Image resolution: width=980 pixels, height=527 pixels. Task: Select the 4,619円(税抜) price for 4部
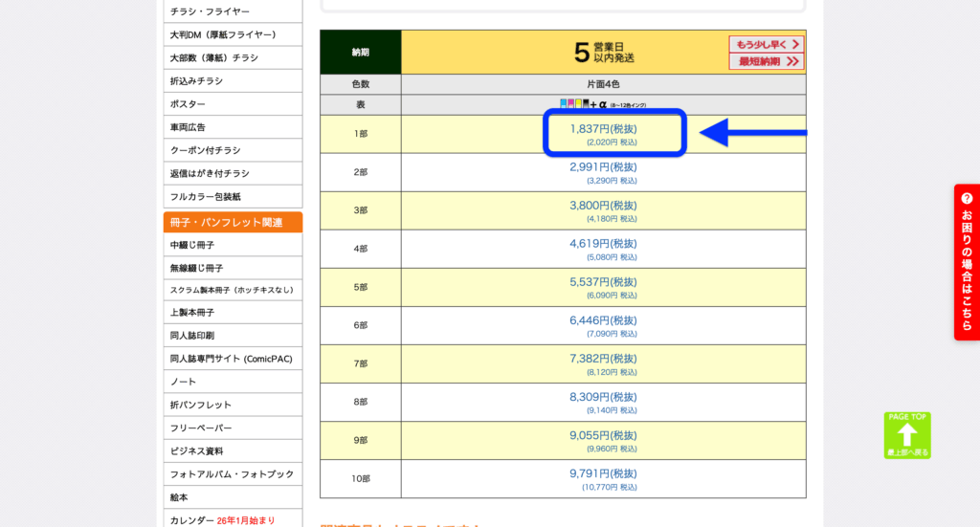coord(603,244)
